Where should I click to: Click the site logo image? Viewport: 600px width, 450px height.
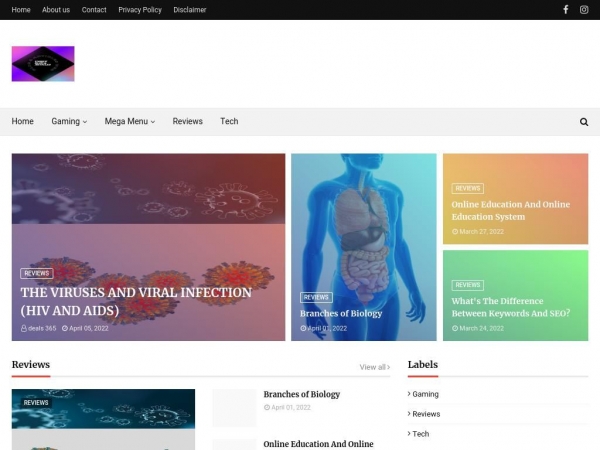tap(43, 64)
